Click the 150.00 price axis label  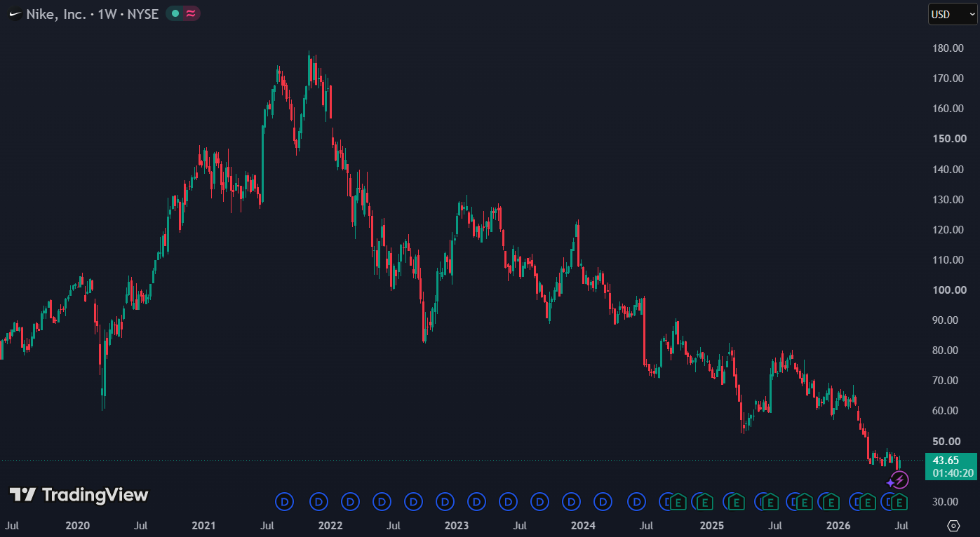click(x=948, y=139)
